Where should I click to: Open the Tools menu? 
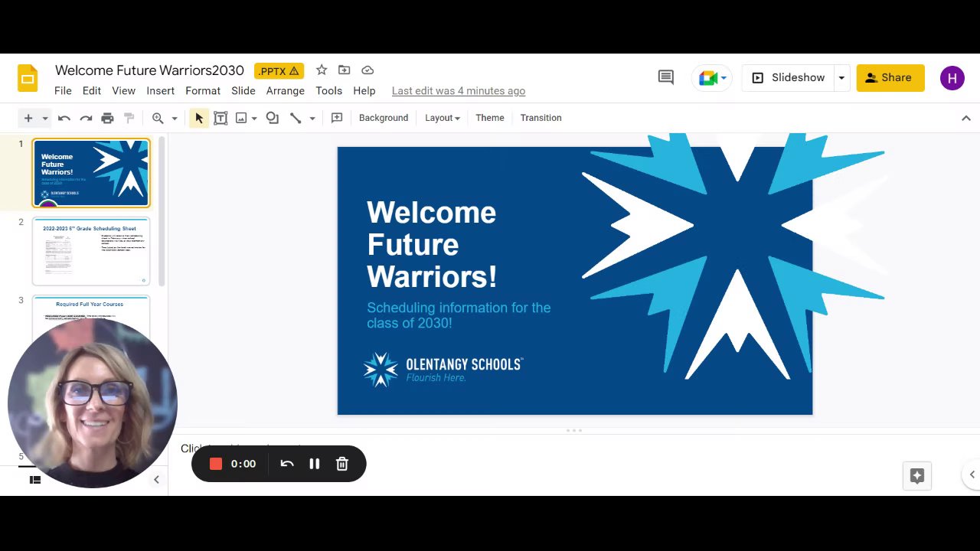coord(329,90)
